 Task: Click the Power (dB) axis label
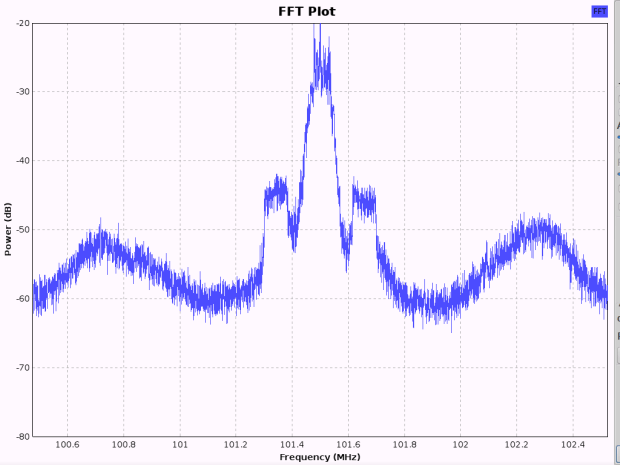[8, 229]
